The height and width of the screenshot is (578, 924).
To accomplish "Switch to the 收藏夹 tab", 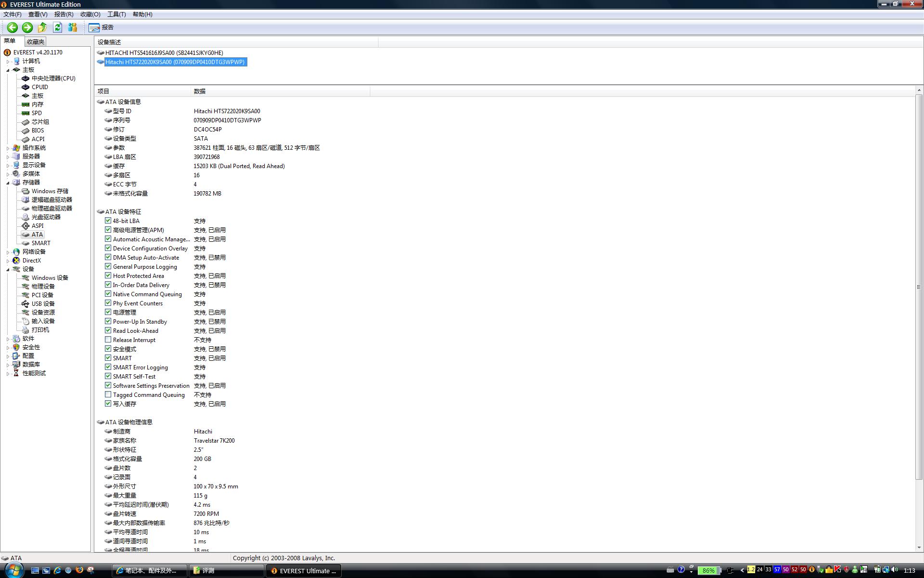I will [x=36, y=42].
